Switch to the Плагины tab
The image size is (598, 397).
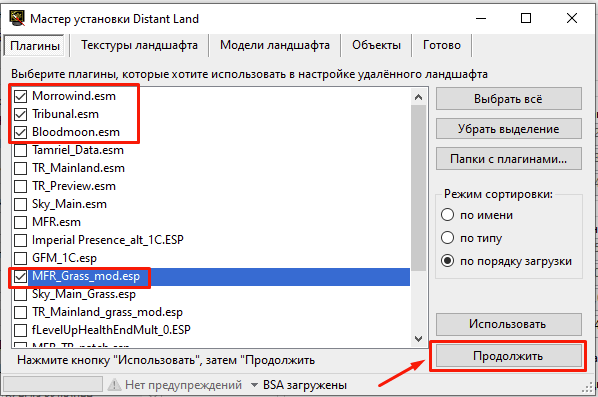pos(35,46)
